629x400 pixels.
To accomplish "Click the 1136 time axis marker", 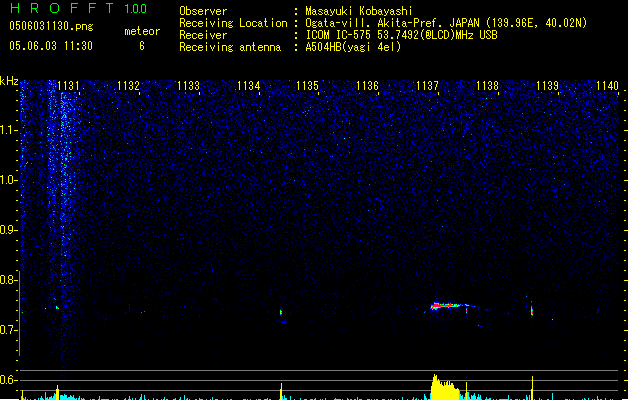I will click(367, 86).
